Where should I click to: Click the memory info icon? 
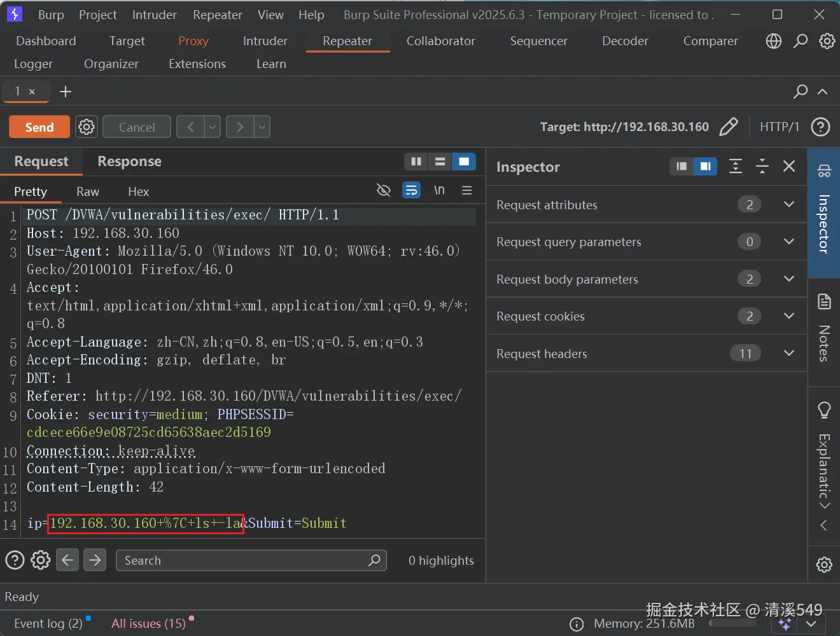coord(577,624)
